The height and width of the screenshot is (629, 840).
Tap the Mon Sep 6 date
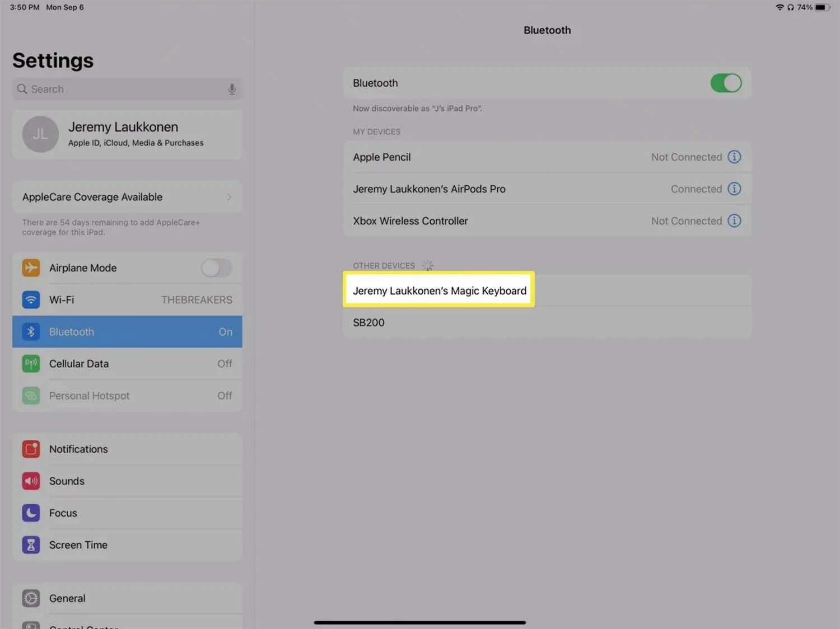point(65,7)
